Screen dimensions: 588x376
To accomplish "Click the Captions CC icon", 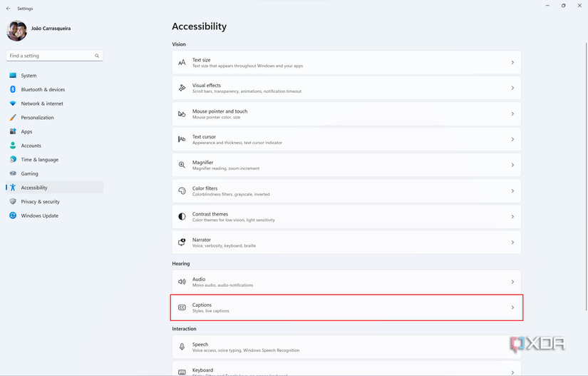I will click(x=182, y=308).
